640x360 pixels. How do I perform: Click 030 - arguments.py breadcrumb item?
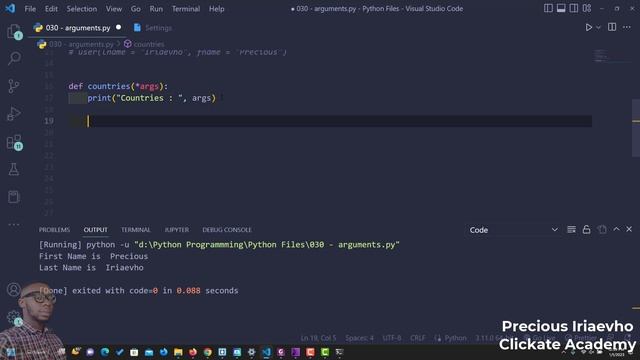click(x=76, y=44)
